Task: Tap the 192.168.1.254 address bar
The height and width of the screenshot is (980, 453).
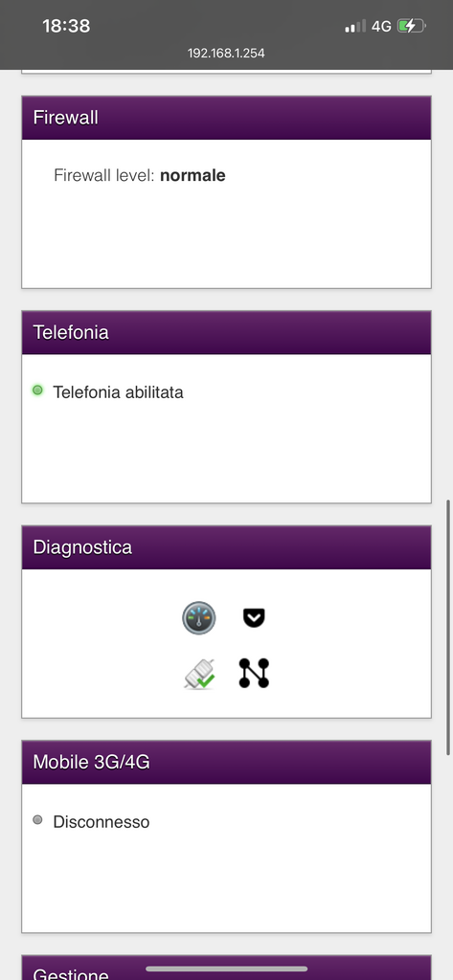Action: click(226, 54)
